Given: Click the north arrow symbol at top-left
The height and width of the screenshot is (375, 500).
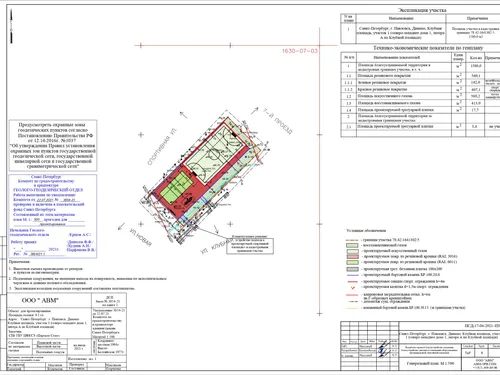Looking at the screenshot, I should coord(11,26).
